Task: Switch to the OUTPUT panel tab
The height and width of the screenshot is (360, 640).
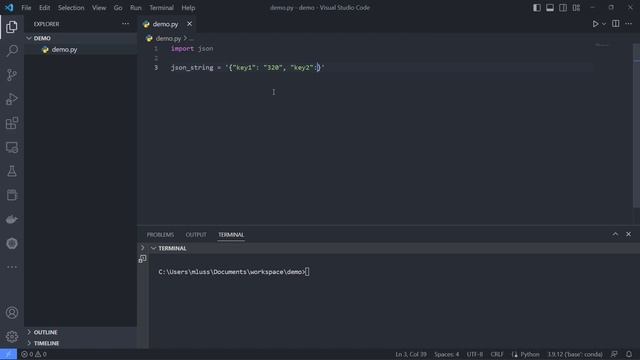Action: point(196,235)
